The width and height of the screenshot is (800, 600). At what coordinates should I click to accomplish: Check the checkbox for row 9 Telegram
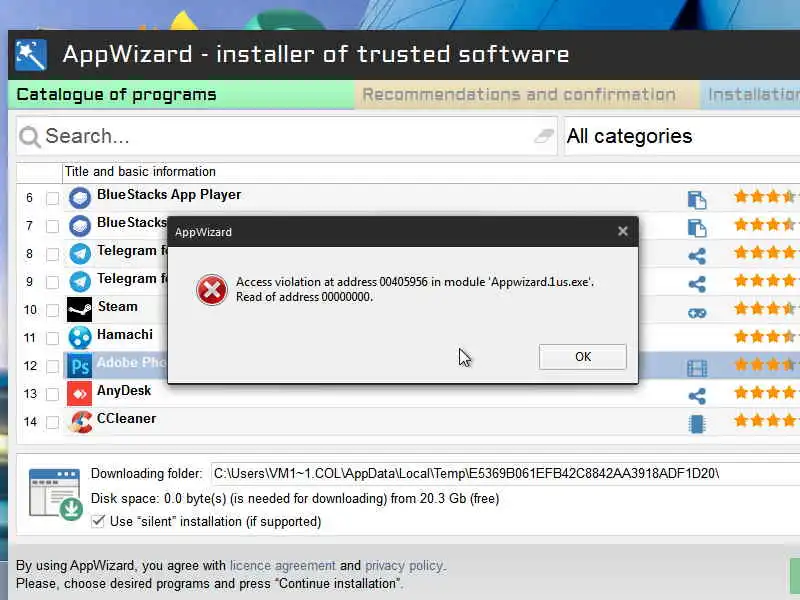53,282
